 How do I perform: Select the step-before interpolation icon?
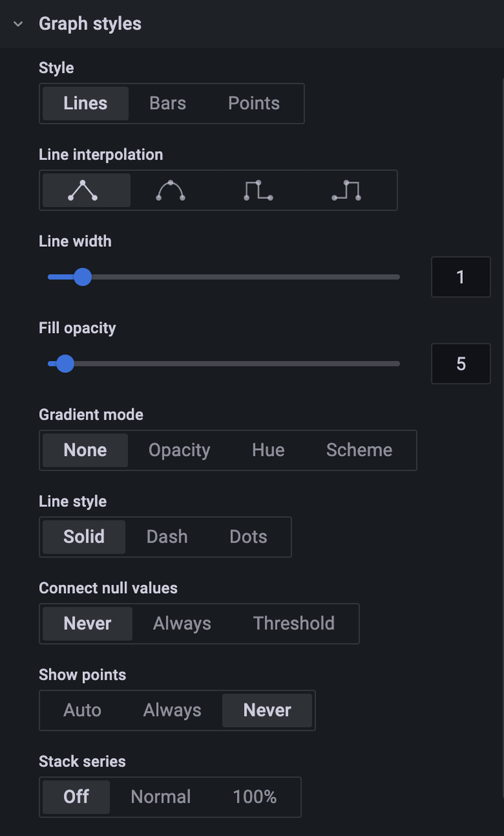point(257,190)
